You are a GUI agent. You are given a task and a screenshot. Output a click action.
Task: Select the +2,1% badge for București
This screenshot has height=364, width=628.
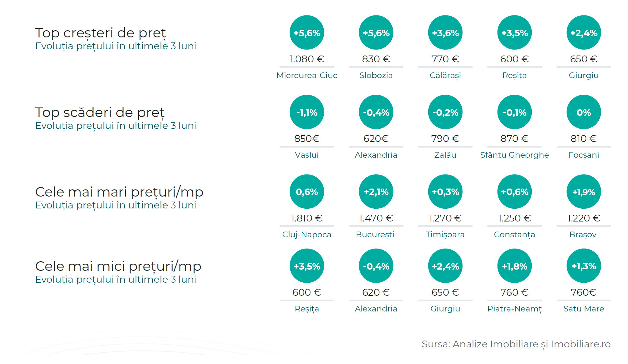pos(376,192)
